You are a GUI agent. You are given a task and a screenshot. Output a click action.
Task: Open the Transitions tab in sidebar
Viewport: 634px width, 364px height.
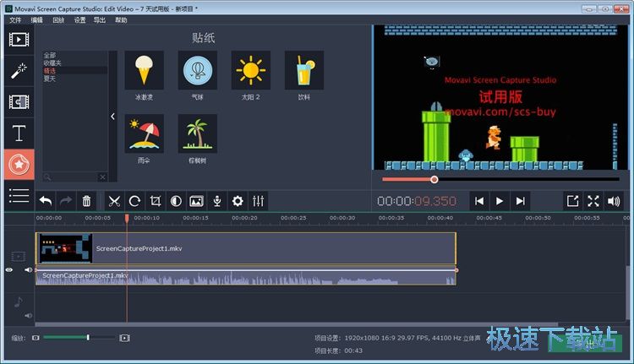(x=19, y=102)
